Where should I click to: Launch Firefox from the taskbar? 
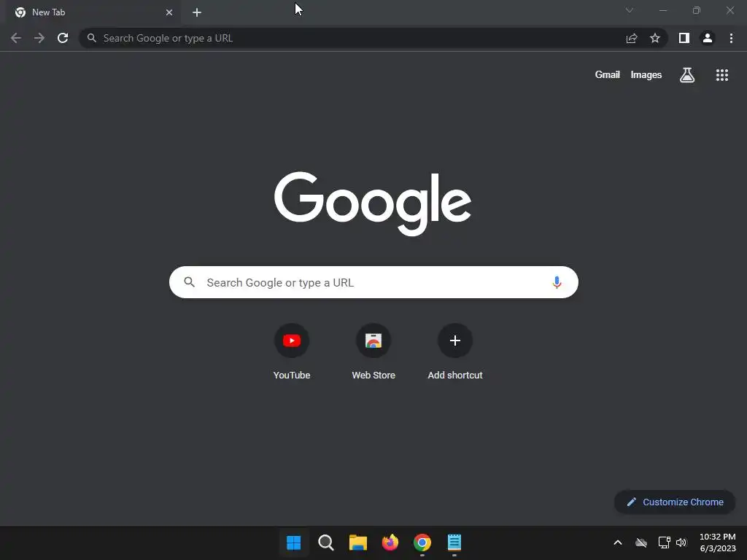[x=390, y=542]
